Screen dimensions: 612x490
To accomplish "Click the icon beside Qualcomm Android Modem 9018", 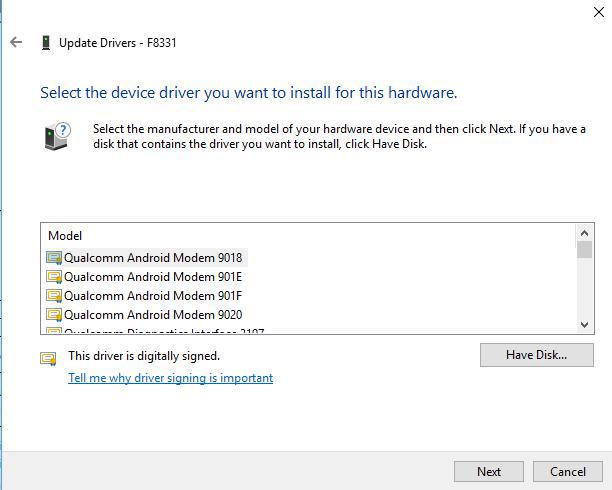I will tap(54, 257).
